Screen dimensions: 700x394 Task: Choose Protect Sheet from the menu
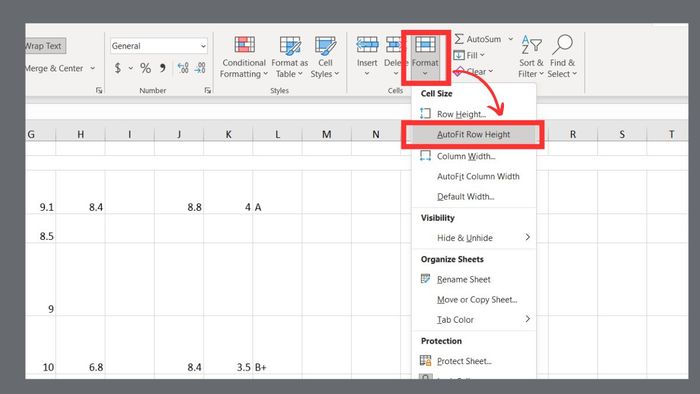[474, 361]
